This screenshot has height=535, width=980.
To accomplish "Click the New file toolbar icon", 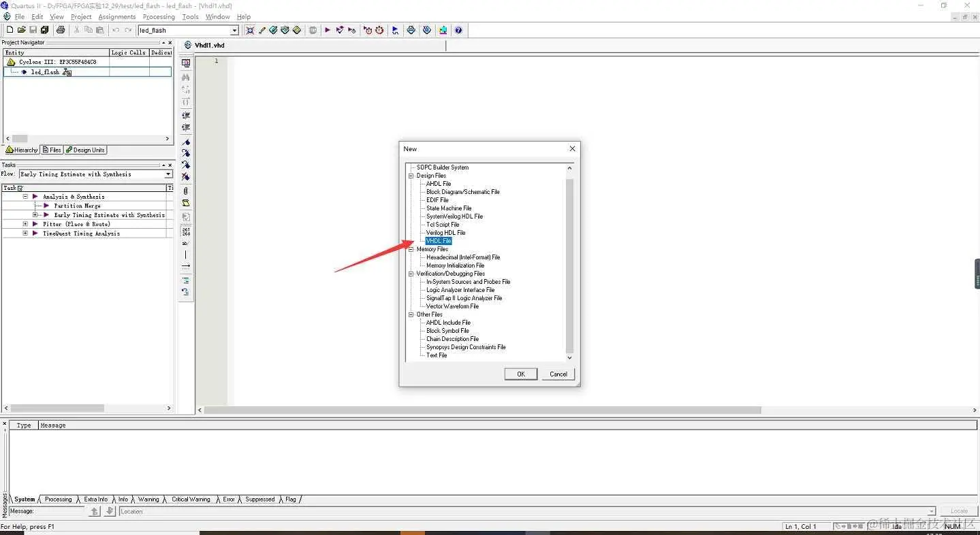I will coord(10,30).
